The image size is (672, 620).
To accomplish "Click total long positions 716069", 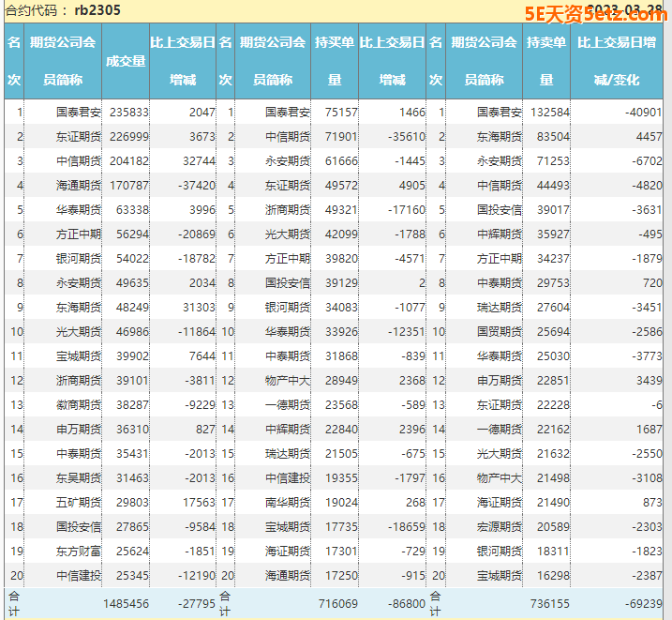I will 338,604.
